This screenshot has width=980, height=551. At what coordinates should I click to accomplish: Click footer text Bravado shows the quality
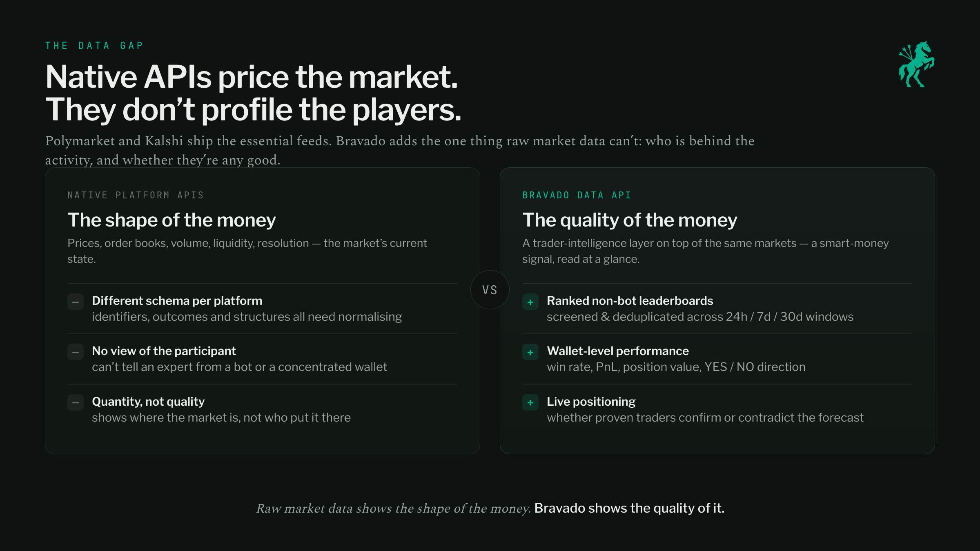click(x=629, y=508)
